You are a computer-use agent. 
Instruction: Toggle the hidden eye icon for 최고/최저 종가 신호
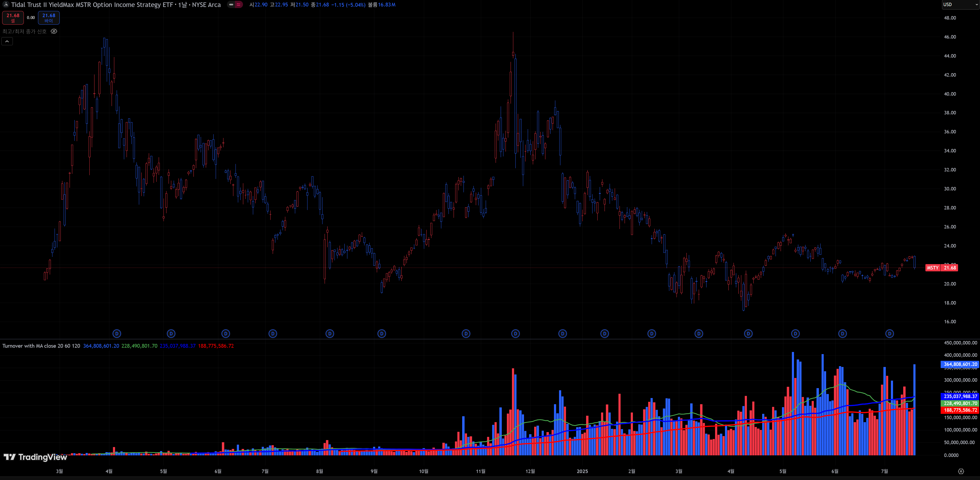point(54,31)
